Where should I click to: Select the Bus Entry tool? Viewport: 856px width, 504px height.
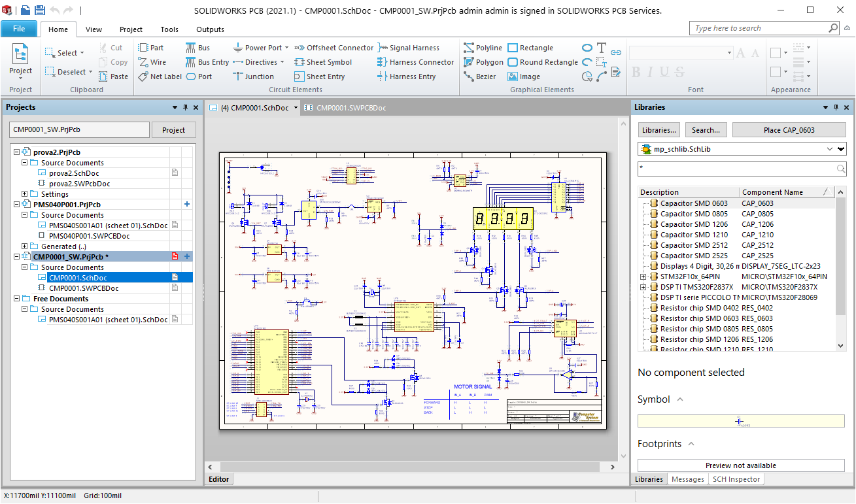(207, 62)
